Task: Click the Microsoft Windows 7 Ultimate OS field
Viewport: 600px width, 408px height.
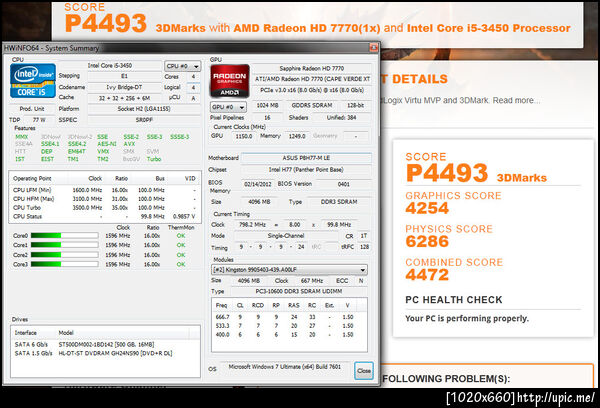Action: (x=284, y=367)
